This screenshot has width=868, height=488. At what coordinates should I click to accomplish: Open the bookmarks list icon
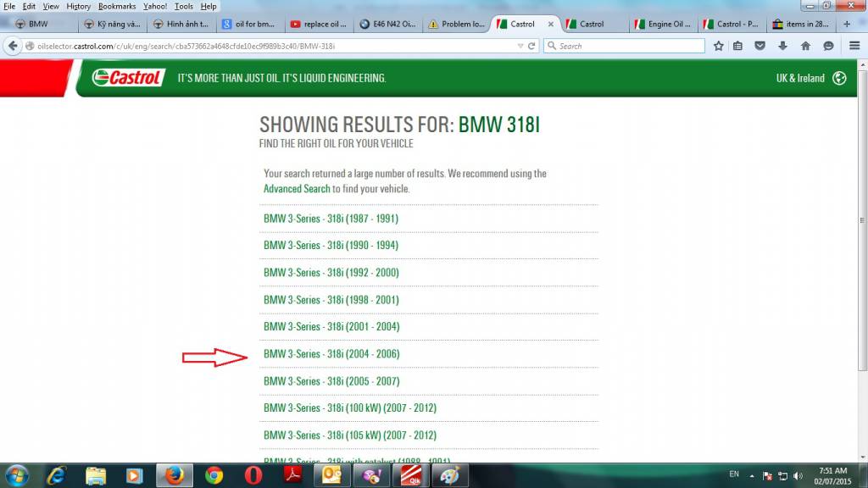(x=738, y=46)
